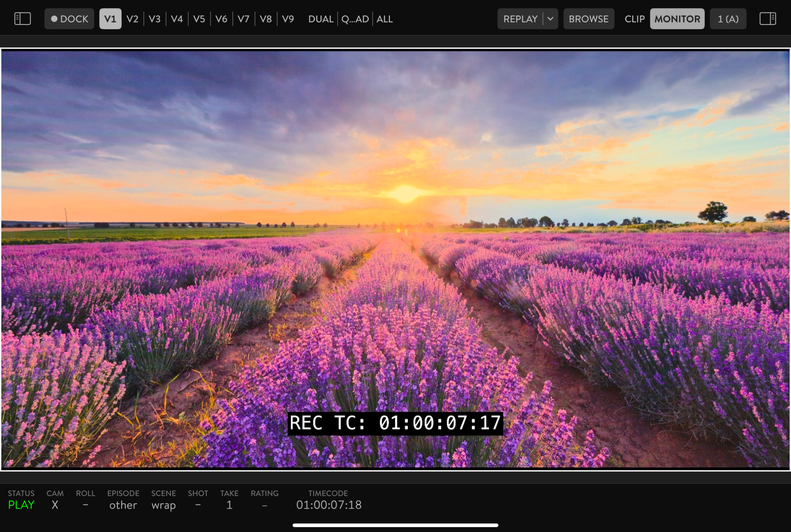Screen dimensions: 791x532
Task: Click the TAKE value field
Action: tap(229, 505)
